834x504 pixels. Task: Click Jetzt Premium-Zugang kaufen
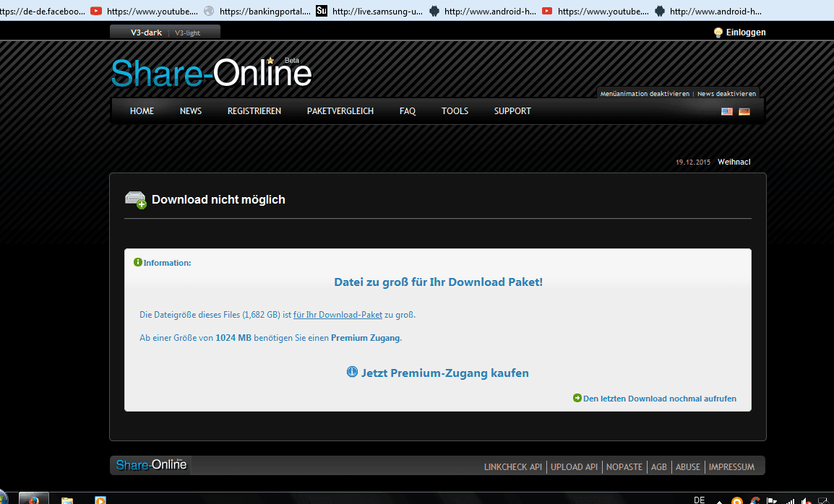(444, 373)
